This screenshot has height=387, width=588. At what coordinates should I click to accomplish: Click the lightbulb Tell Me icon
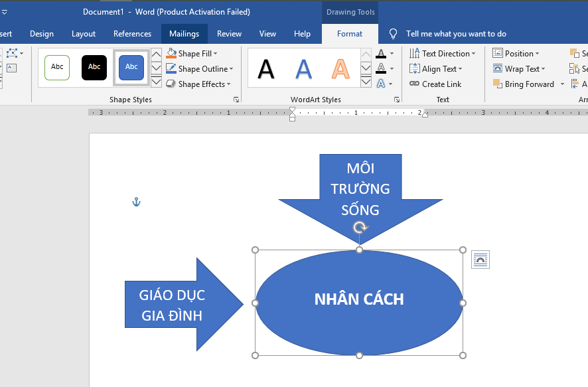pos(393,34)
